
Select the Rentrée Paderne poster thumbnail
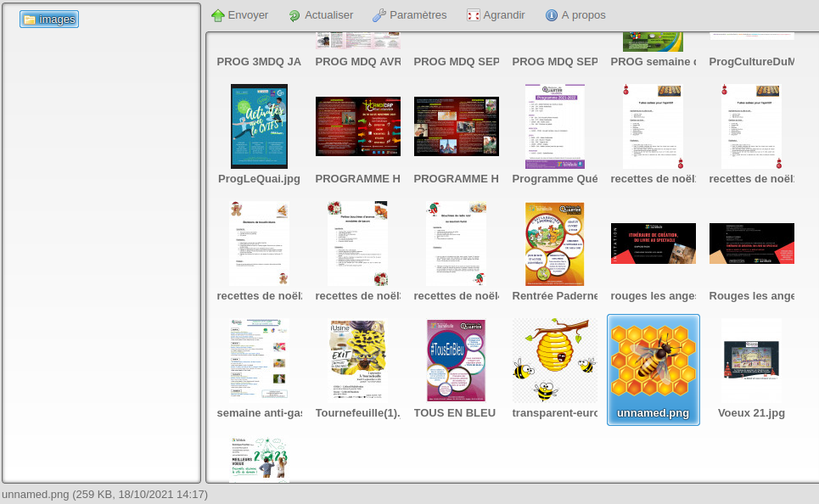tap(554, 244)
